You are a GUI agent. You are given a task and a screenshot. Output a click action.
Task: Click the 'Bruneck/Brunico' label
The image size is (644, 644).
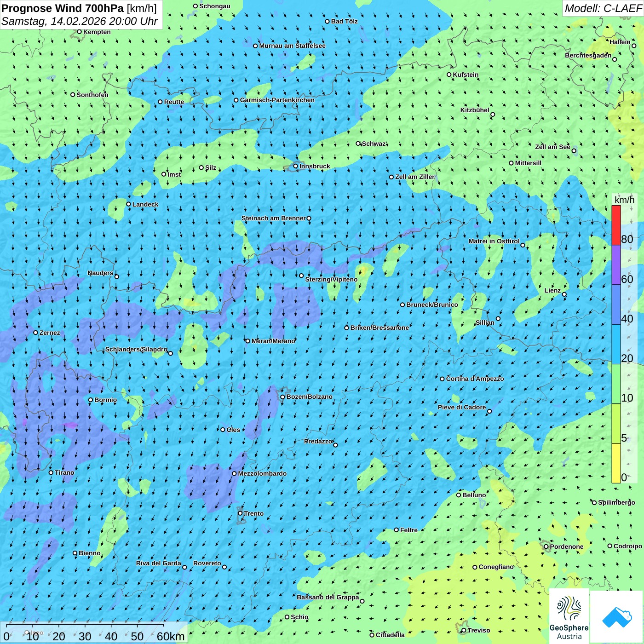432,305
